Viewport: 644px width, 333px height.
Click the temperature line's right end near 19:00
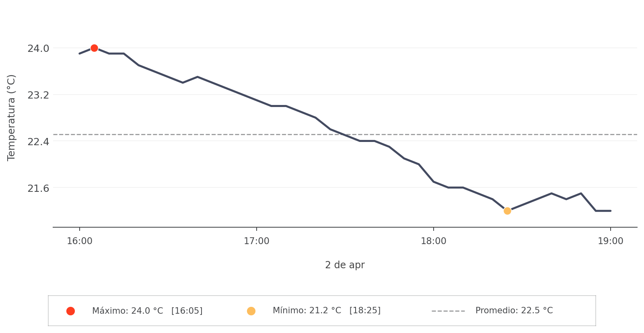[x=609, y=211]
